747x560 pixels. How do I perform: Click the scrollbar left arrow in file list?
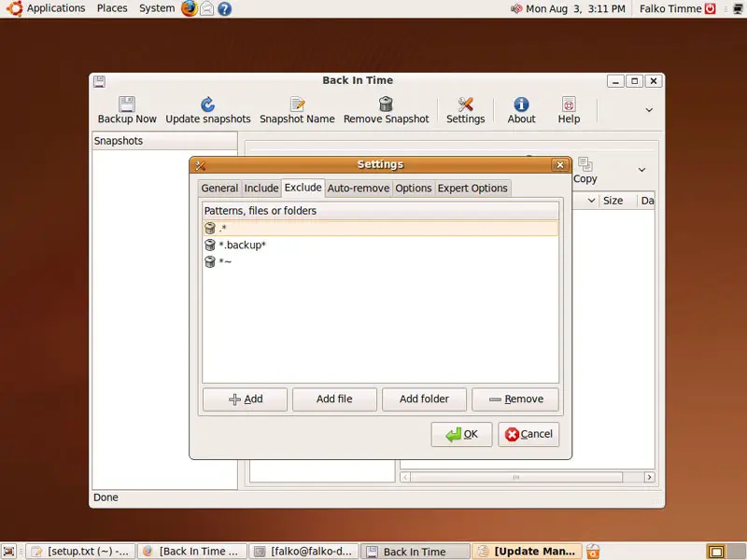coord(405,477)
